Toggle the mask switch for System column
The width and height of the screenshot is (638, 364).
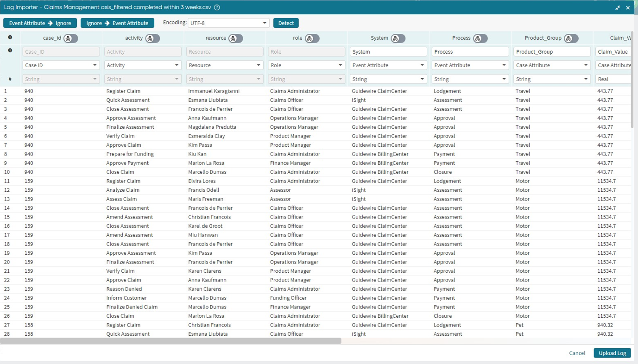point(398,38)
